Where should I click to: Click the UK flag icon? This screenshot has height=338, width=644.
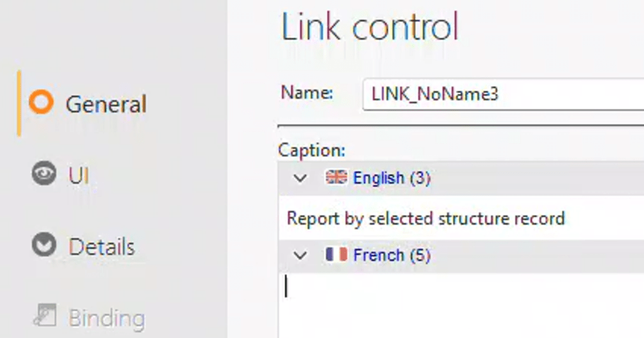pyautogui.click(x=336, y=178)
